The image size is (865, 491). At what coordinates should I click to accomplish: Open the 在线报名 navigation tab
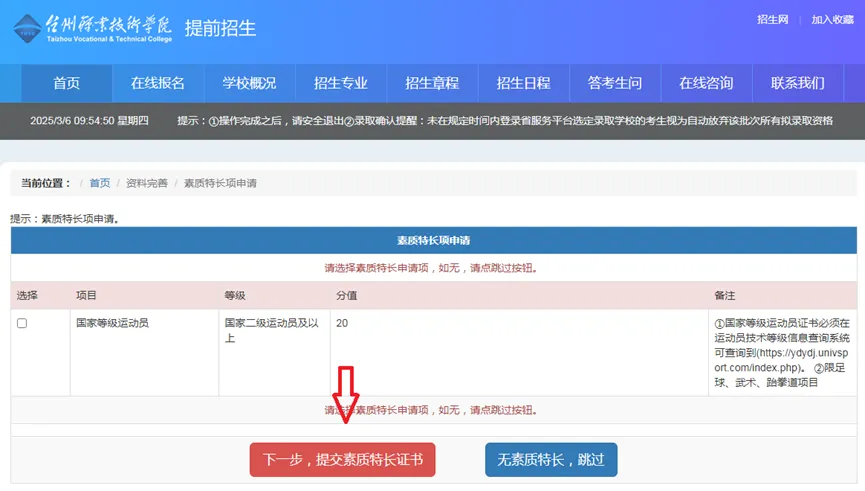click(x=157, y=83)
